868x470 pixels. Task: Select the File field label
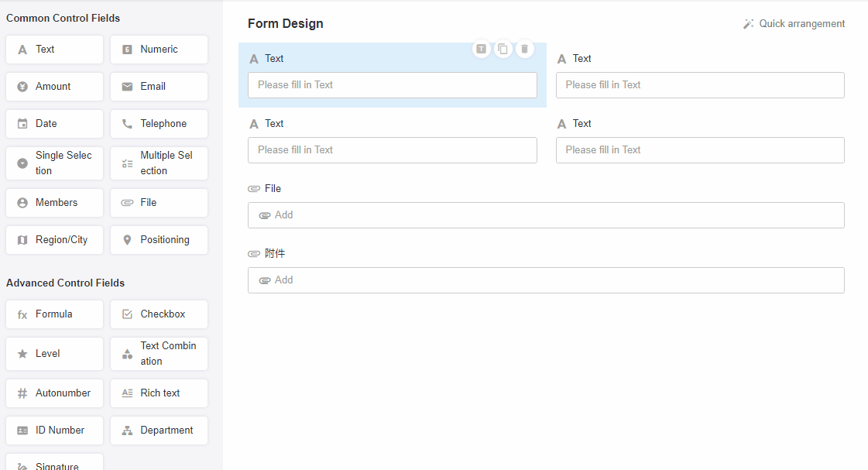coord(273,189)
